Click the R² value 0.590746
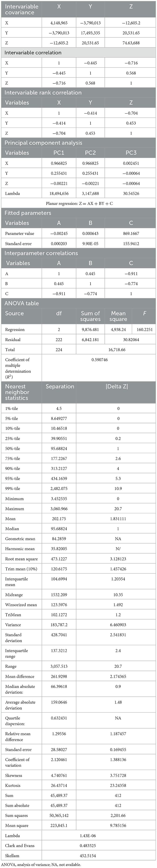The image size is (157, 868). tap(99, 360)
